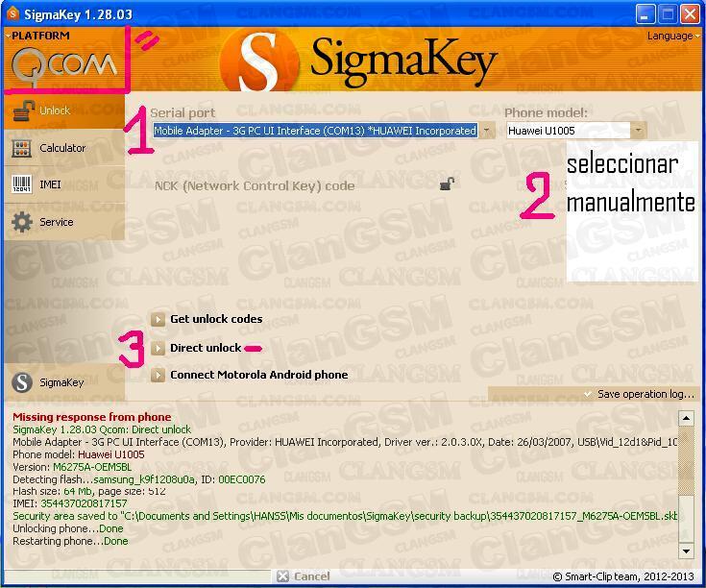Screen dimensions: 706x588
Task: Click the NCK (Network Control Key) code label
Action: click(x=255, y=186)
